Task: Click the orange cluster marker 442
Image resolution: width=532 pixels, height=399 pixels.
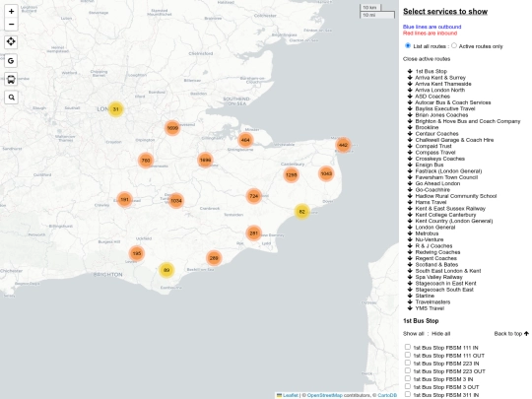Action: (x=343, y=145)
